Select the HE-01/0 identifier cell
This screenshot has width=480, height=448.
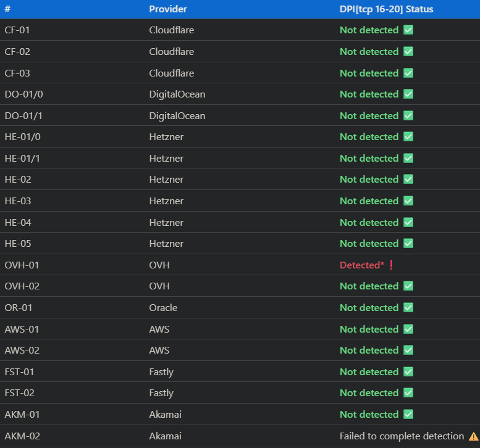[23, 137]
